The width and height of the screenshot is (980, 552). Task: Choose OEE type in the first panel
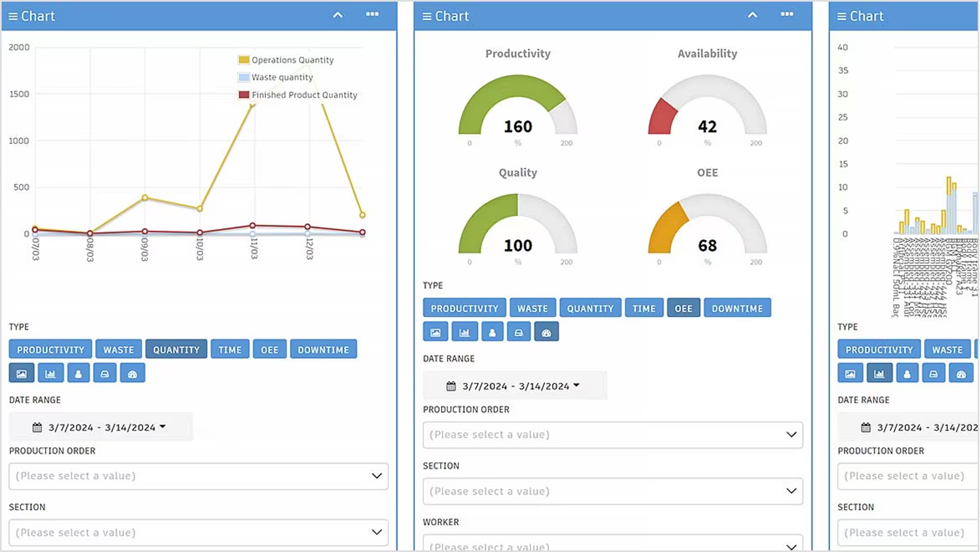(270, 349)
